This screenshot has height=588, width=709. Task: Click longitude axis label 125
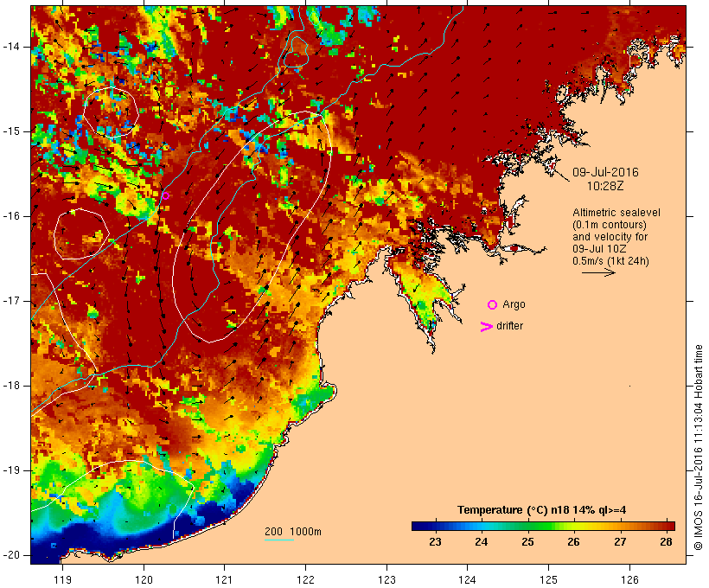(x=548, y=579)
